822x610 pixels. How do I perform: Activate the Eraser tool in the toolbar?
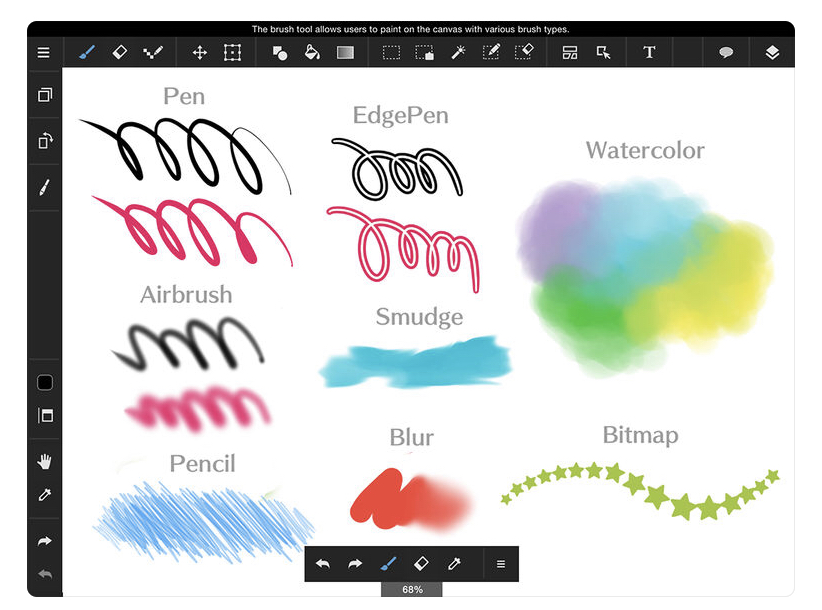tap(120, 52)
